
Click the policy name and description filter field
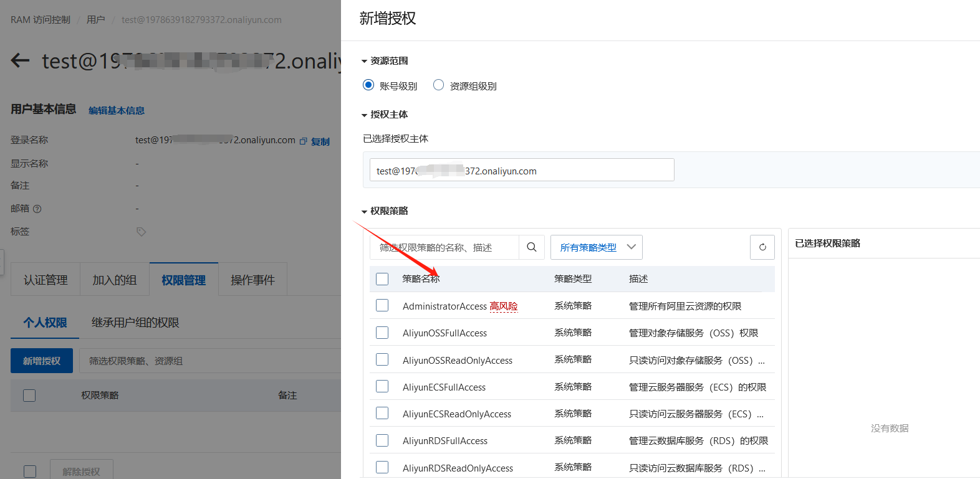click(444, 247)
